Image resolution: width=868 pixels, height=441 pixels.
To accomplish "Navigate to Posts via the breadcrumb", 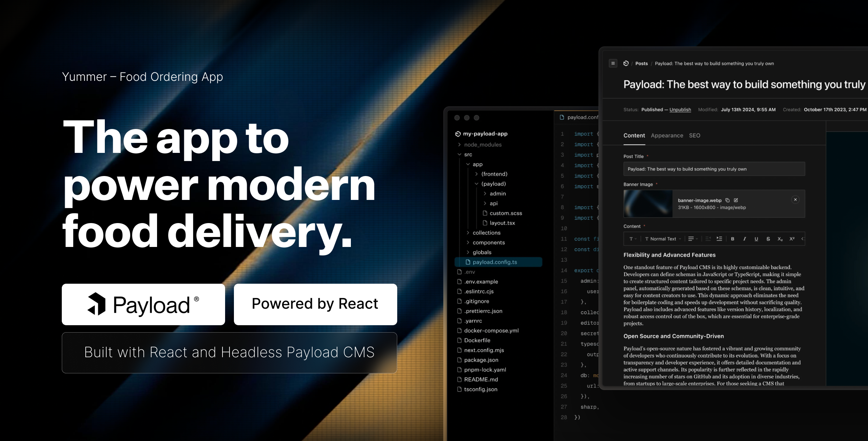I will coord(641,63).
